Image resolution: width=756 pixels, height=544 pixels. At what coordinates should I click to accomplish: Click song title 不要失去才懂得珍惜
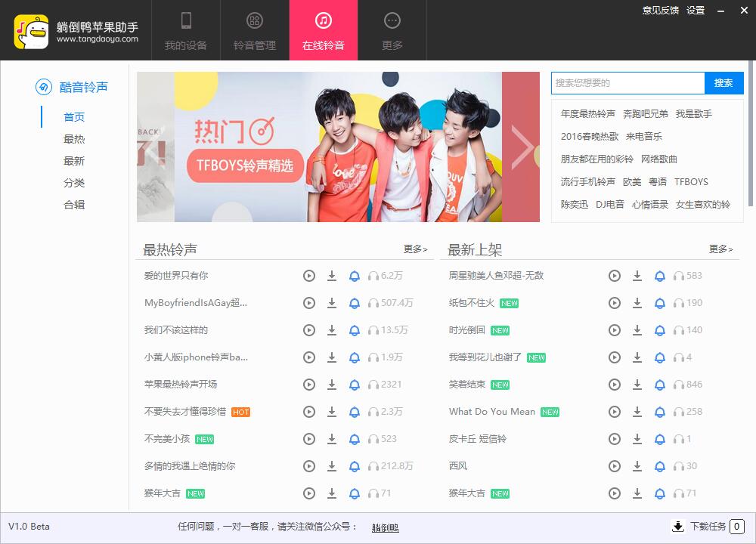click(185, 412)
